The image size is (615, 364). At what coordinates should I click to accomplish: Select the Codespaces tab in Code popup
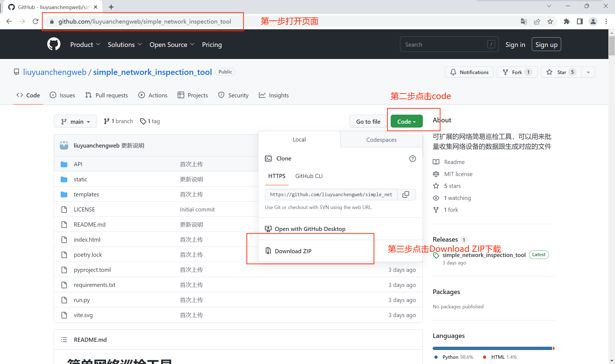pyautogui.click(x=381, y=140)
